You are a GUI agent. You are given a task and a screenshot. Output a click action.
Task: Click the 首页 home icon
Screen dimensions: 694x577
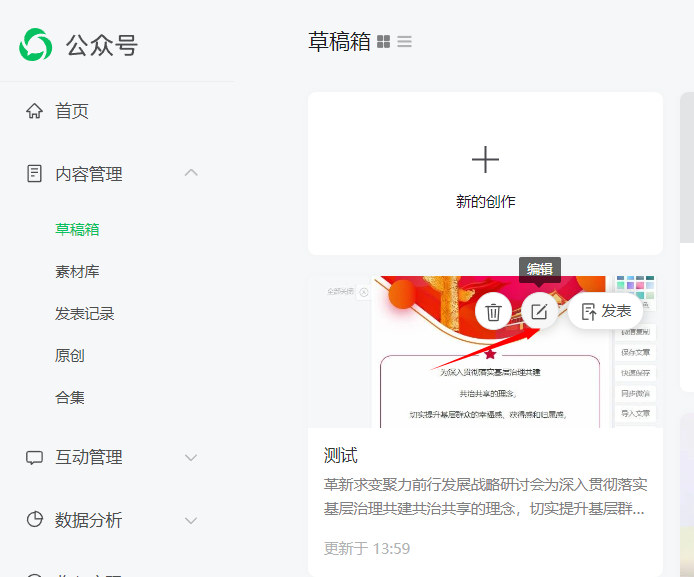[35, 111]
